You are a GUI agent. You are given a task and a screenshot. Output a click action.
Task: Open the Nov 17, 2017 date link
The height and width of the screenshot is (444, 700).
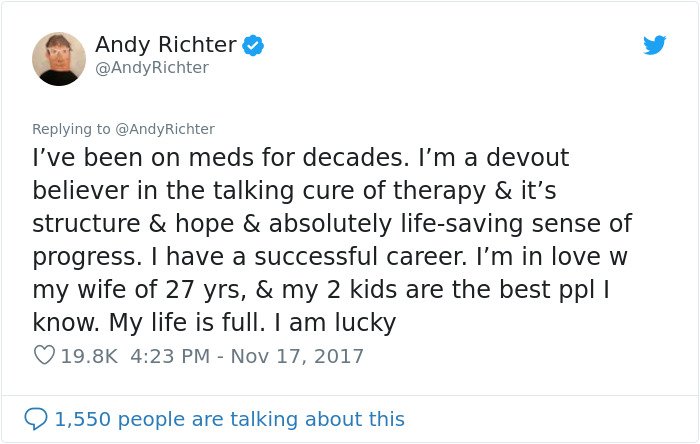[297, 356]
